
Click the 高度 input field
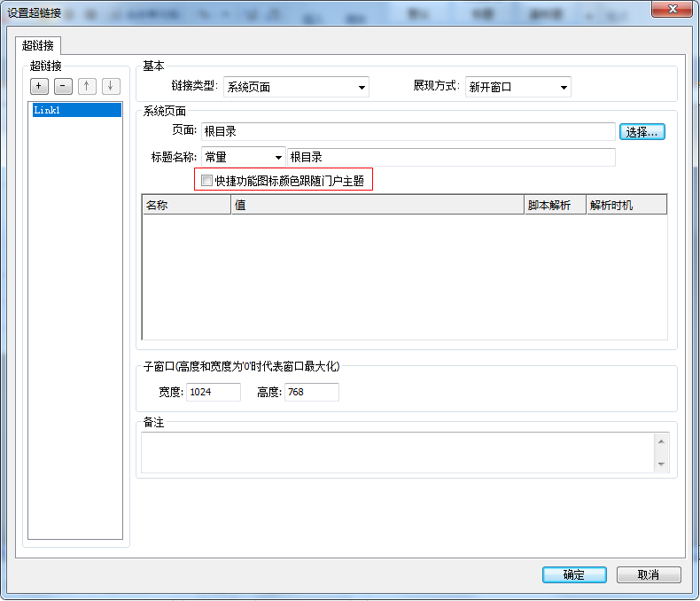[311, 392]
